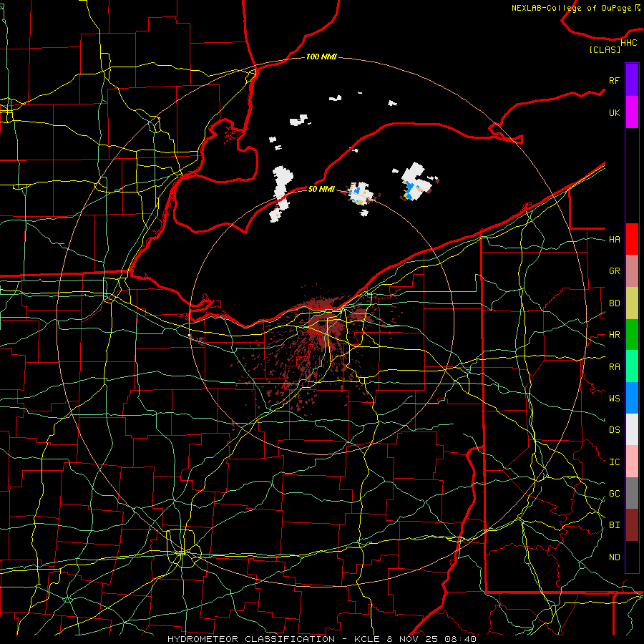Click the RF purple legend color swatch
The height and width of the screenshot is (644, 644).
[632, 80]
